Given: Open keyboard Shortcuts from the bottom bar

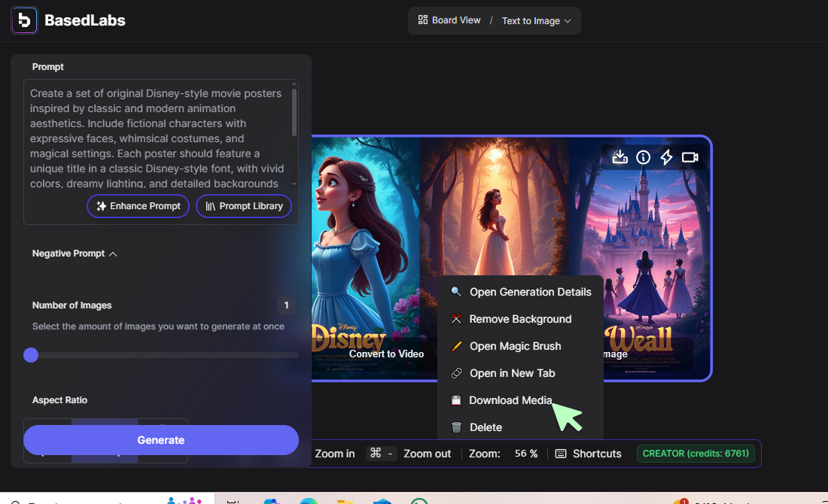Looking at the screenshot, I should [589, 454].
